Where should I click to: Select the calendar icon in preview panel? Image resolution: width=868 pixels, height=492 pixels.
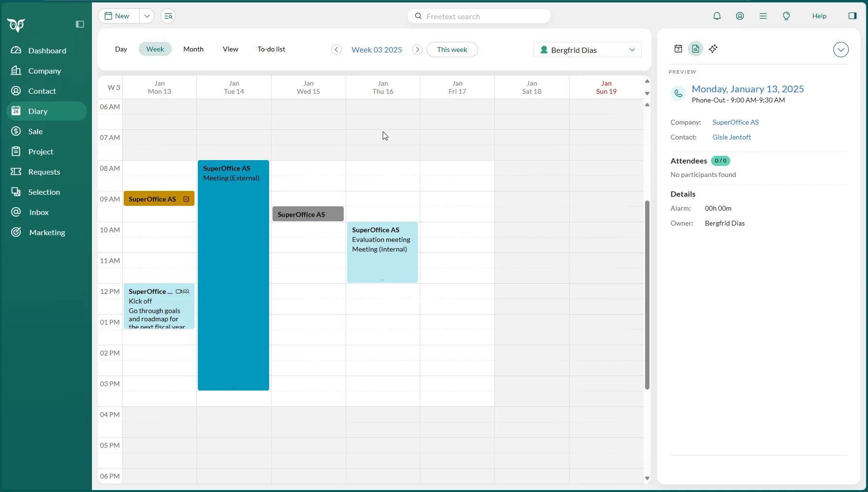coord(678,49)
